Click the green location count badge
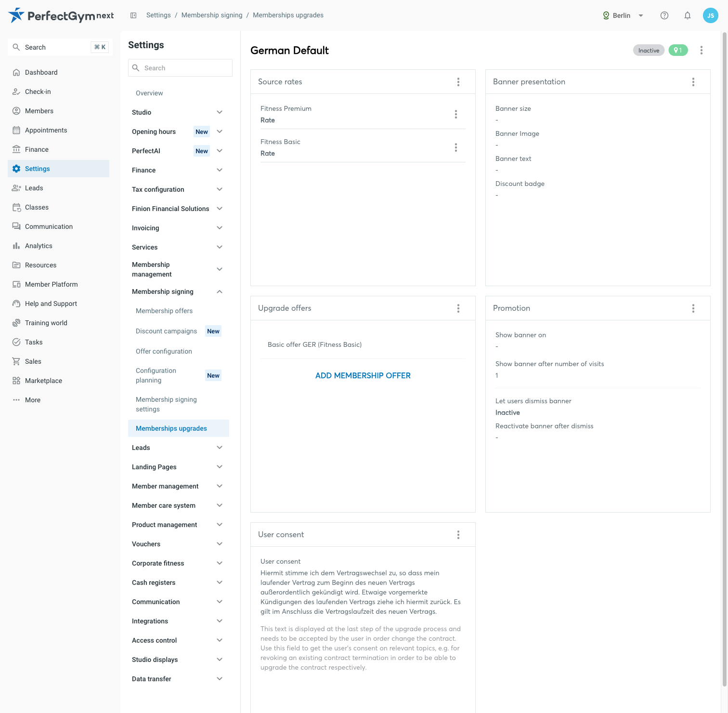 pos(678,50)
